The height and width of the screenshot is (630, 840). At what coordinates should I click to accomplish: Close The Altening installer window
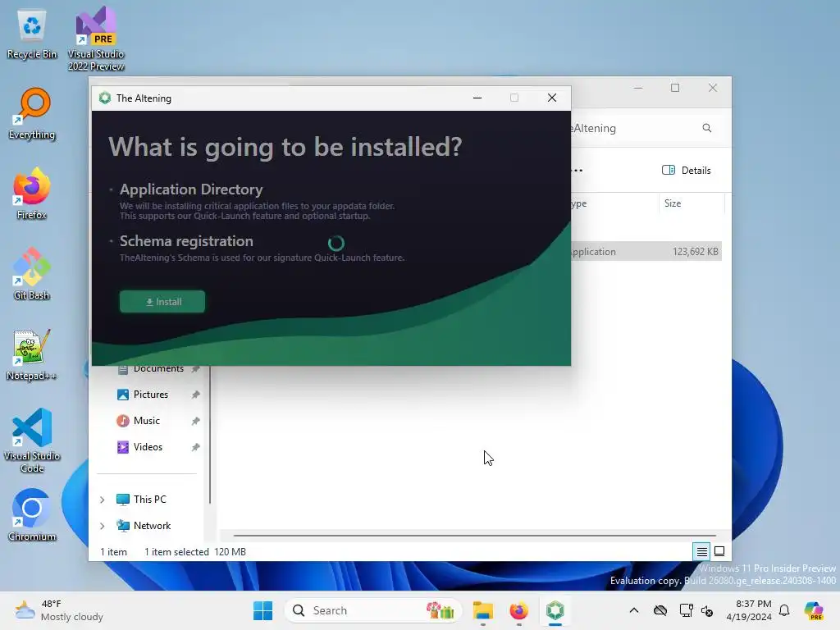(552, 98)
